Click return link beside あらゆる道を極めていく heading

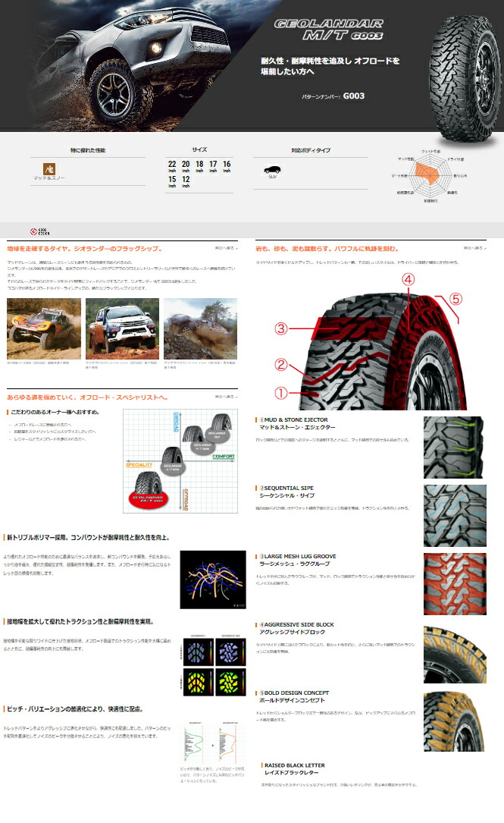[x=226, y=397]
